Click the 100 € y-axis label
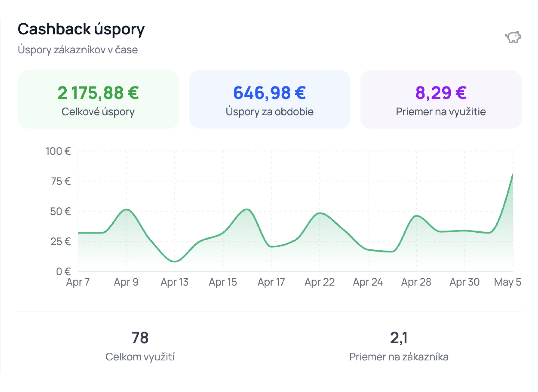Screen dimensions: 538x392 pos(58,151)
